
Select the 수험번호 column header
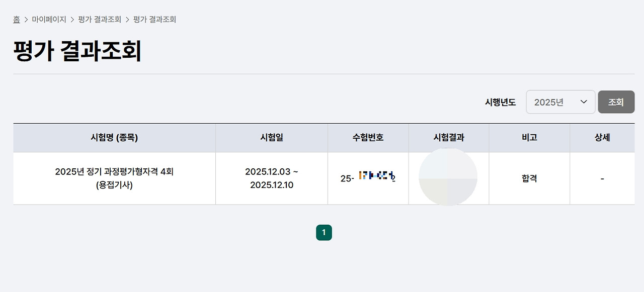(x=368, y=138)
